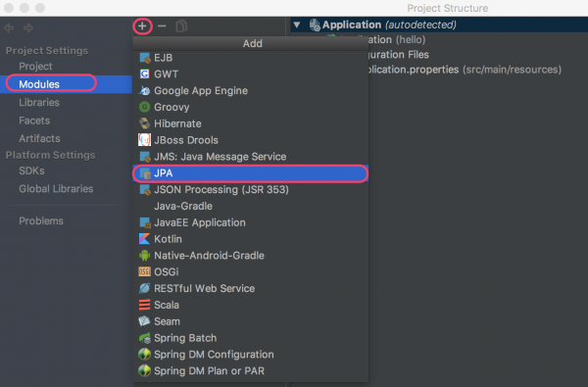This screenshot has height=387, width=588.
Task: Click the JPA icon
Action: tap(145, 173)
